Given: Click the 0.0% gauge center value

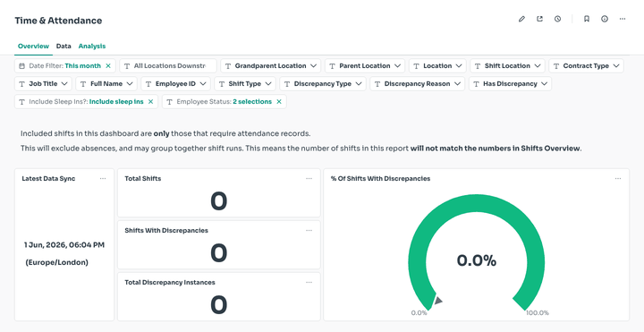Looking at the screenshot, I should (x=477, y=260).
